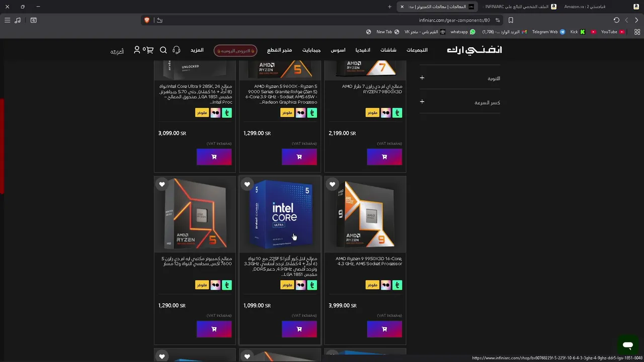Open the Gmail inbox bookmark
The width and height of the screenshot is (644, 362).
(x=504, y=32)
